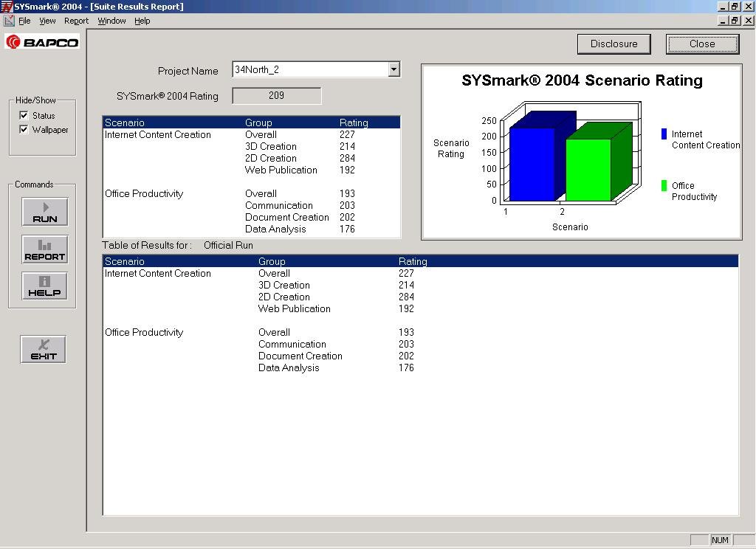Open the Report menu
This screenshot has width=756, height=549.
click(76, 21)
